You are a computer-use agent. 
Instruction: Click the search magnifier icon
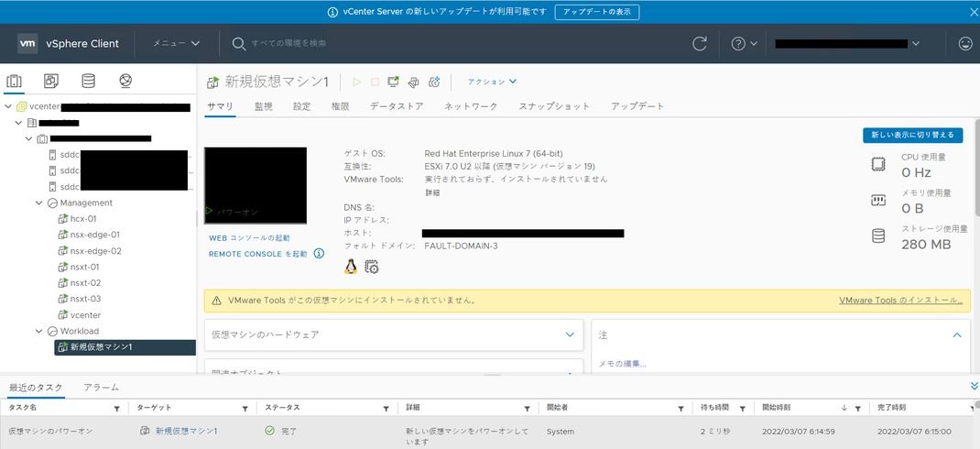[x=239, y=44]
